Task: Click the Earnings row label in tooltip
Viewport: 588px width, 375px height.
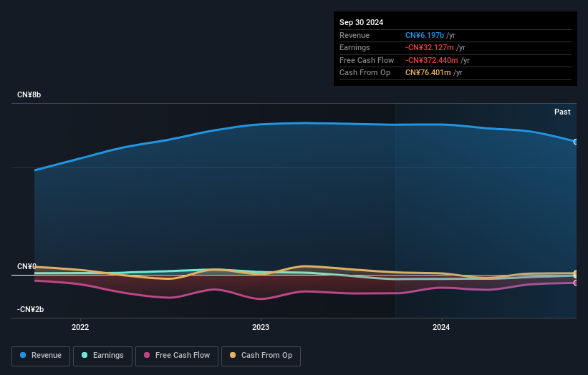Action: [355, 47]
